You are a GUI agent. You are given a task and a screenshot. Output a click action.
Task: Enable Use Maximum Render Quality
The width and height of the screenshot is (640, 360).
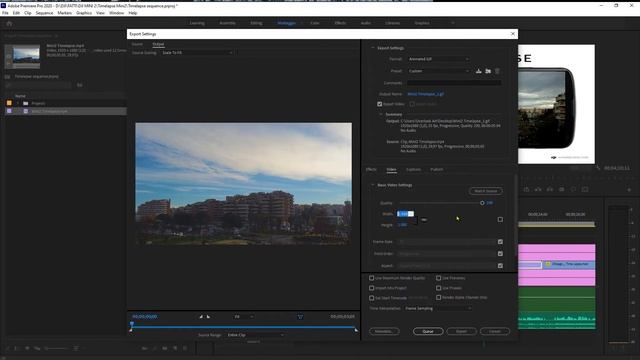[x=371, y=278]
